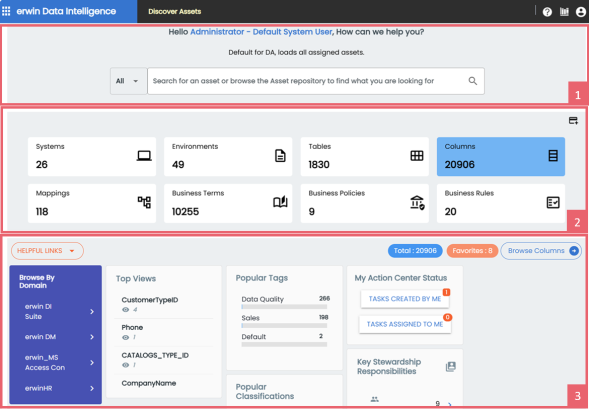Expand the erwin DM domain chevron
The width and height of the screenshot is (589, 409).
click(92, 337)
